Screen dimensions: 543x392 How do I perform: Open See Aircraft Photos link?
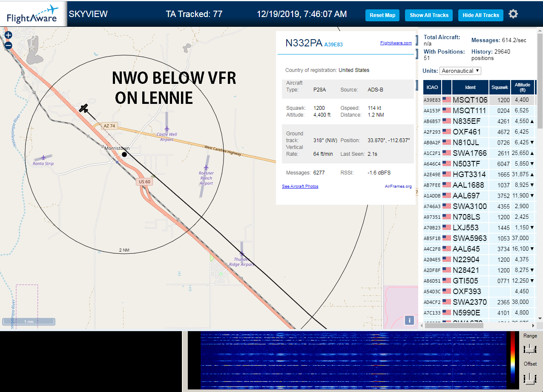point(300,186)
